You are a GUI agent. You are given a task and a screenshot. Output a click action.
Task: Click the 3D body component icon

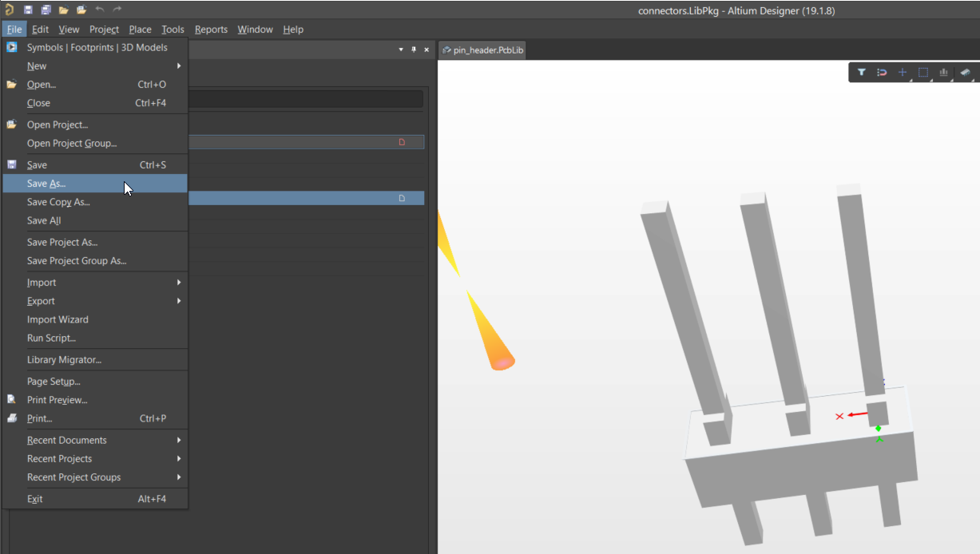965,73
